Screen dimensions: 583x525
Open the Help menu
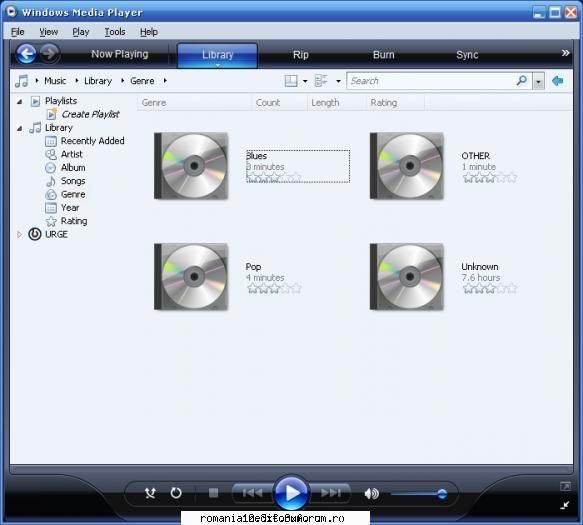click(x=149, y=32)
